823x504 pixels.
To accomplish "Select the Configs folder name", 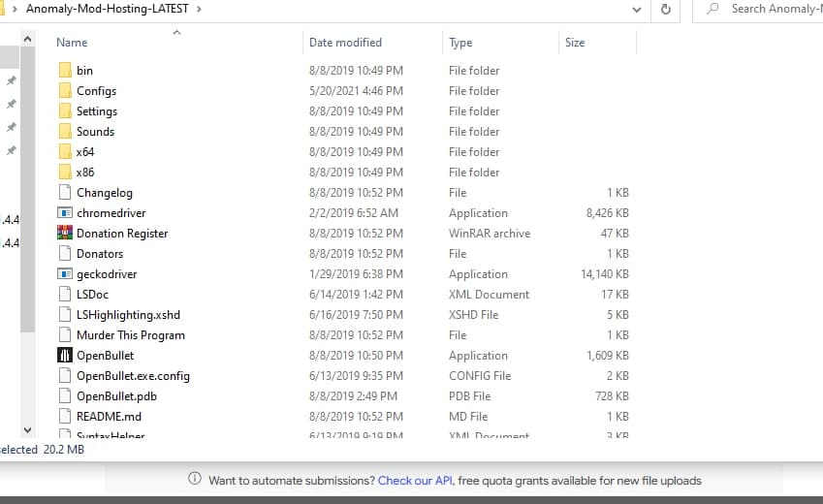I will pyautogui.click(x=97, y=91).
